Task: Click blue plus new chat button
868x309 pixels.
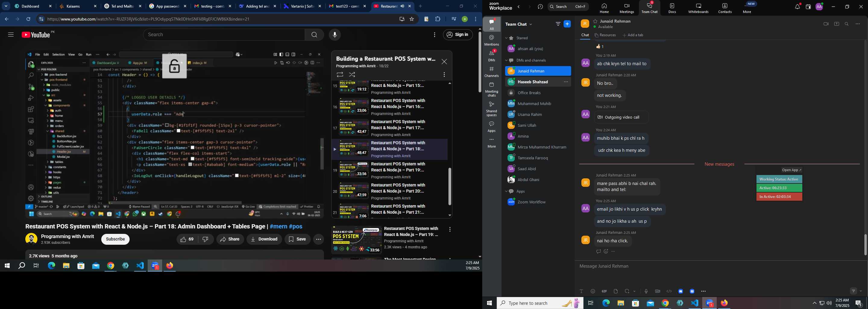Action: (568, 24)
